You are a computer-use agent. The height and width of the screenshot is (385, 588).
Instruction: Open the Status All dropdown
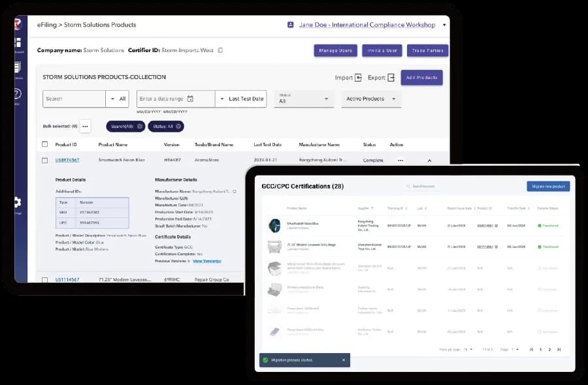click(x=304, y=99)
